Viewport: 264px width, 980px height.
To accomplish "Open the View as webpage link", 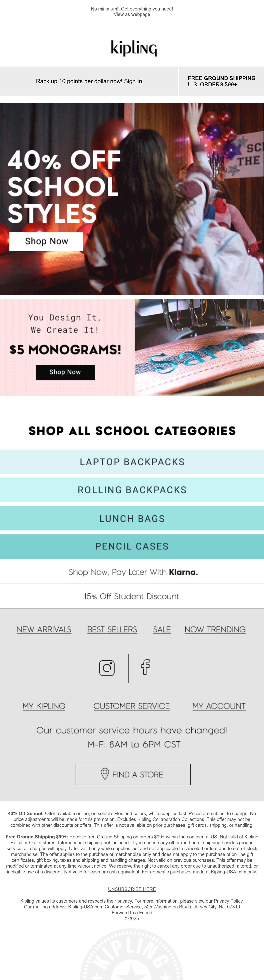I will 132,14.
